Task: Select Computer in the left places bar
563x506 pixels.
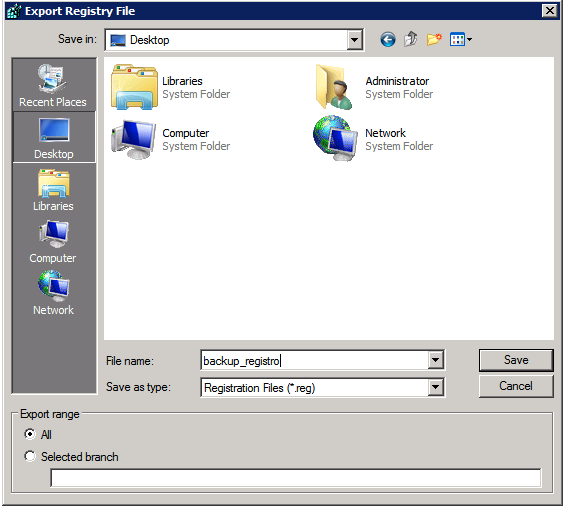Action: click(53, 242)
